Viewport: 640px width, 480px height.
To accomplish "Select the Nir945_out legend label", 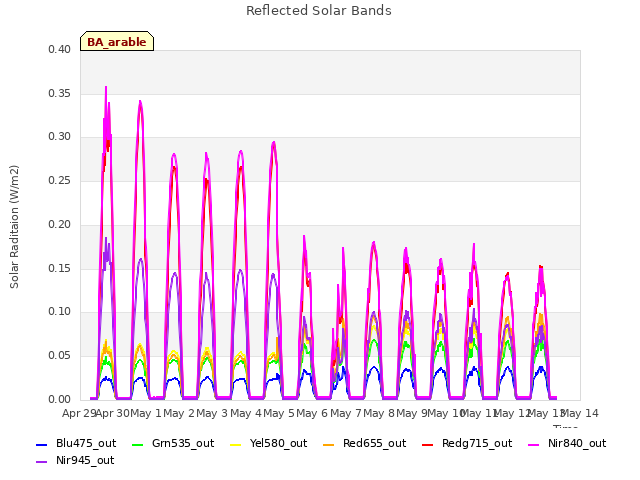I will (x=85, y=460).
